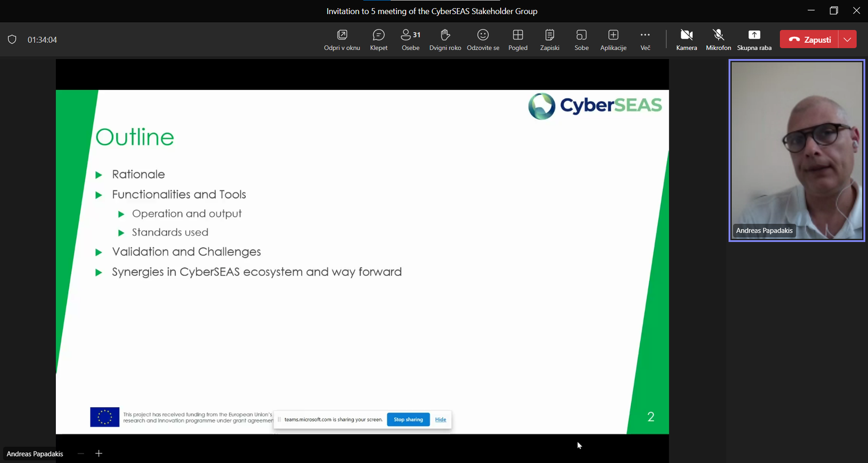Click the shield security icon
868x463 pixels.
[x=12, y=40]
